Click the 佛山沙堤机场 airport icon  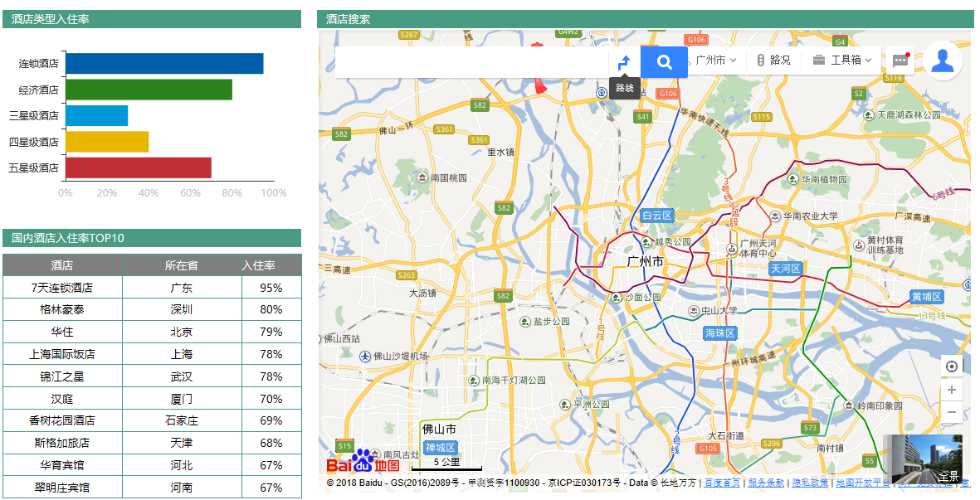tap(366, 357)
